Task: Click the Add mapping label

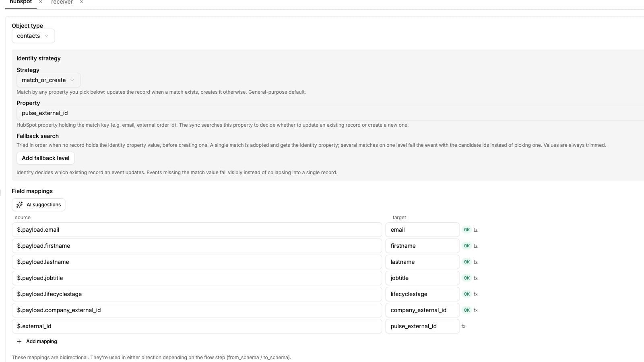Action: click(41, 341)
